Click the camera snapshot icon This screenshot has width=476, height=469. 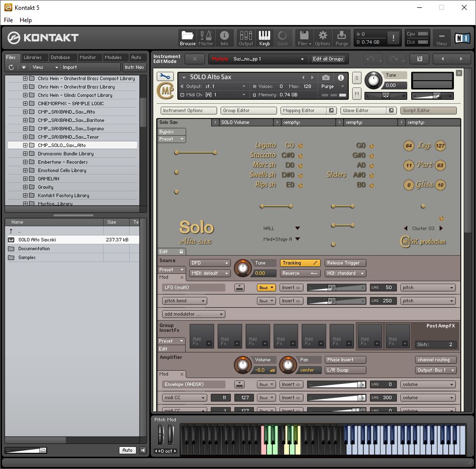pyautogui.click(x=326, y=78)
